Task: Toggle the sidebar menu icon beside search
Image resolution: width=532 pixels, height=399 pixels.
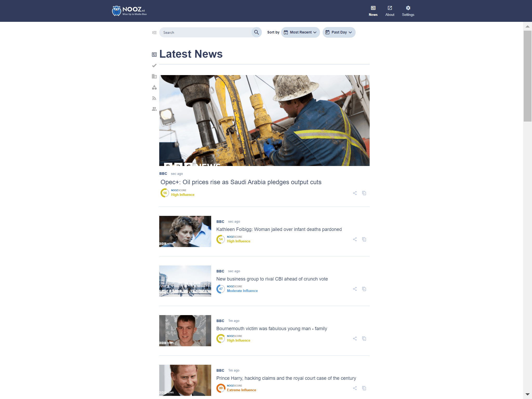Action: 154,32
